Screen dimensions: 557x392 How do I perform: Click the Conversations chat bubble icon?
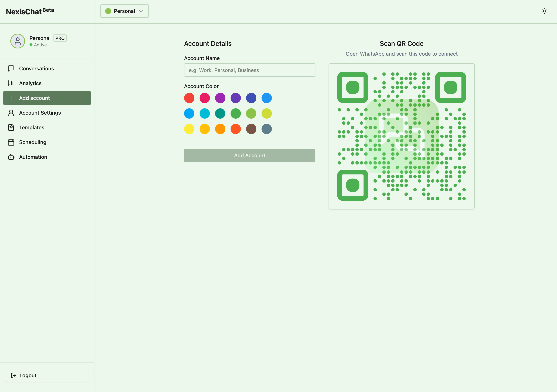11,69
